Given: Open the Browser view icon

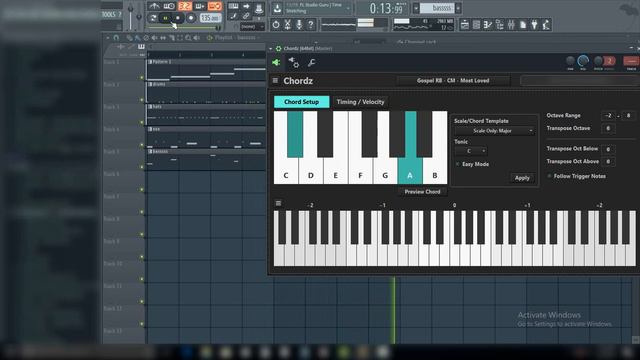Looking at the screenshot, I should 500,25.
